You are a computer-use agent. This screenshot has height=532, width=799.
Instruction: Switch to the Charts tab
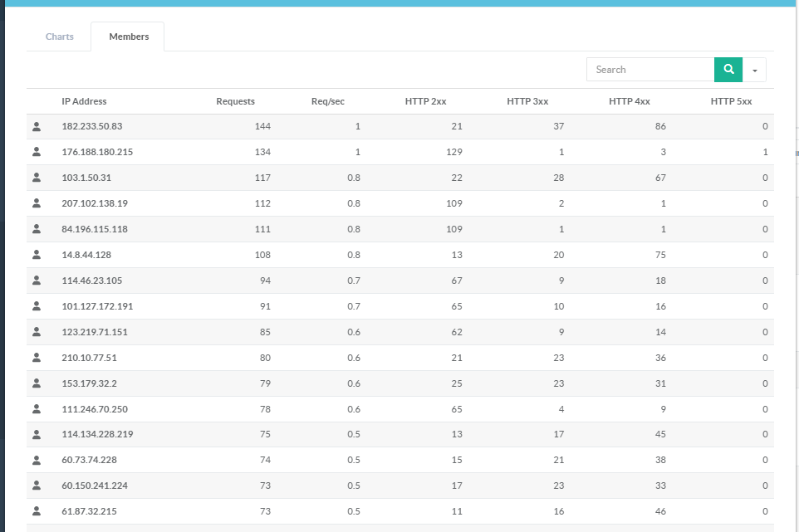click(60, 37)
